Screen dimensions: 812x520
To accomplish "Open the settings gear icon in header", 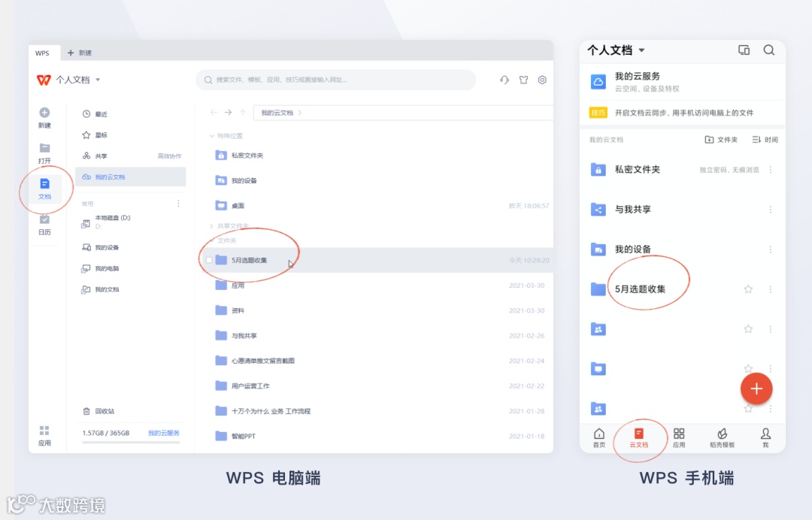I will coord(542,80).
